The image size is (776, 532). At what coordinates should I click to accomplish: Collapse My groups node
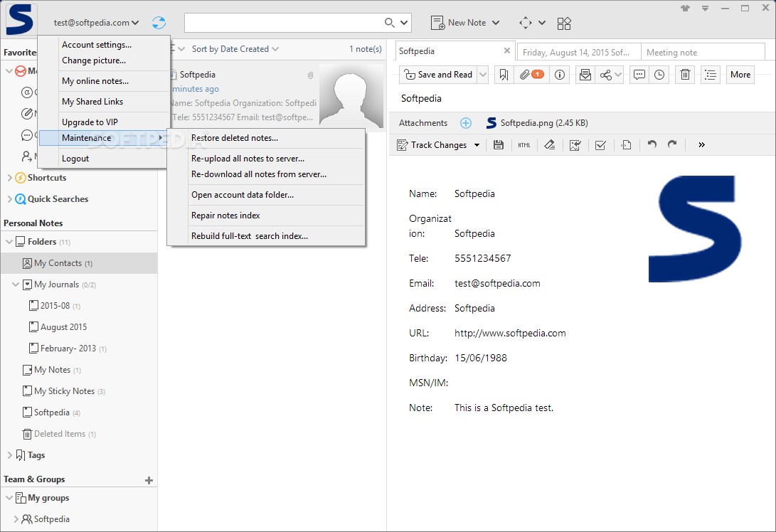[9, 498]
